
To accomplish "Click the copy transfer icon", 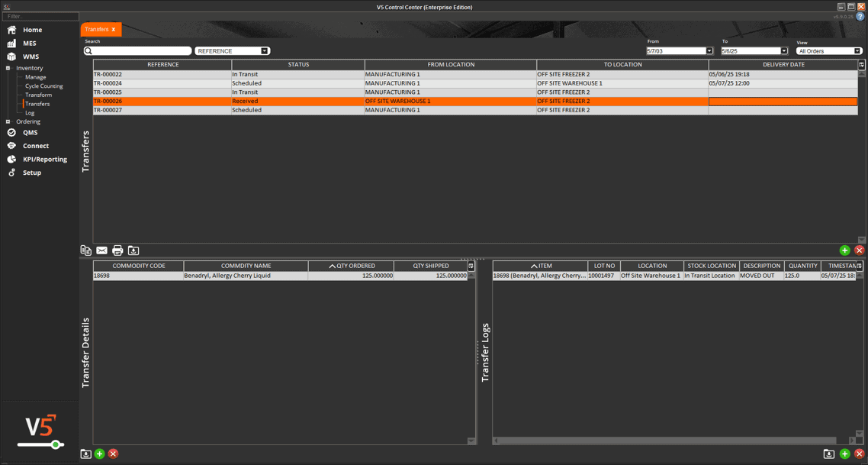I will 85,250.
